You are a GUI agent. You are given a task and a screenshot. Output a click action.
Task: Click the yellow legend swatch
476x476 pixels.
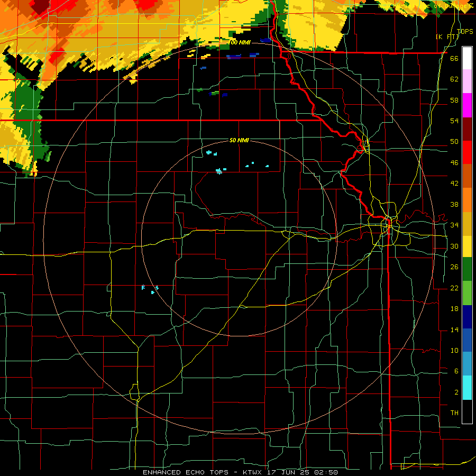pos(467,246)
